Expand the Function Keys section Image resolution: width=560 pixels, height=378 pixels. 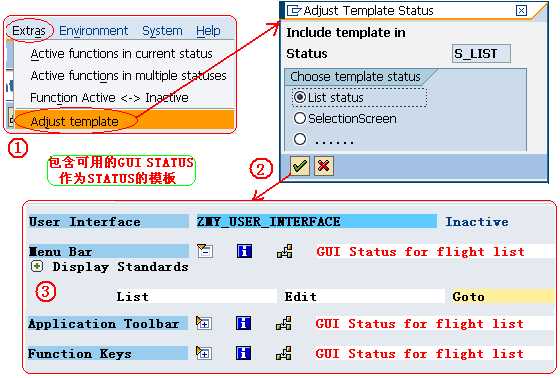[204, 353]
